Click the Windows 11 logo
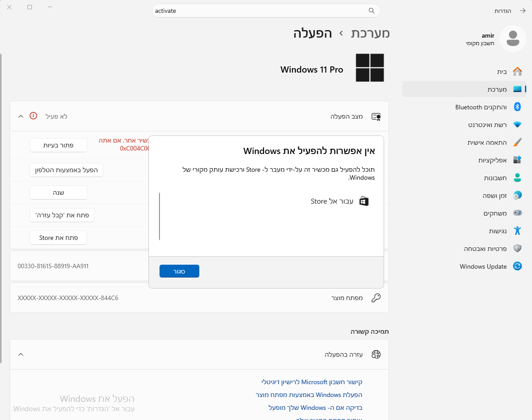This screenshot has width=532, height=420. click(370, 68)
